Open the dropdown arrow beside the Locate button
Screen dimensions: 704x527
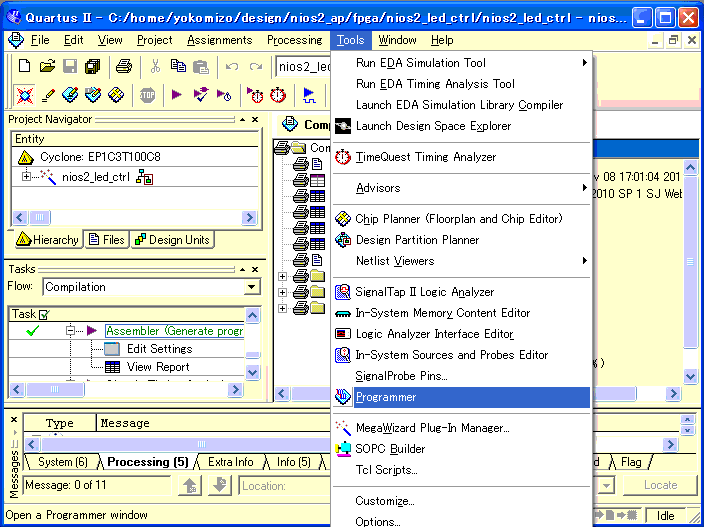tap(606, 485)
